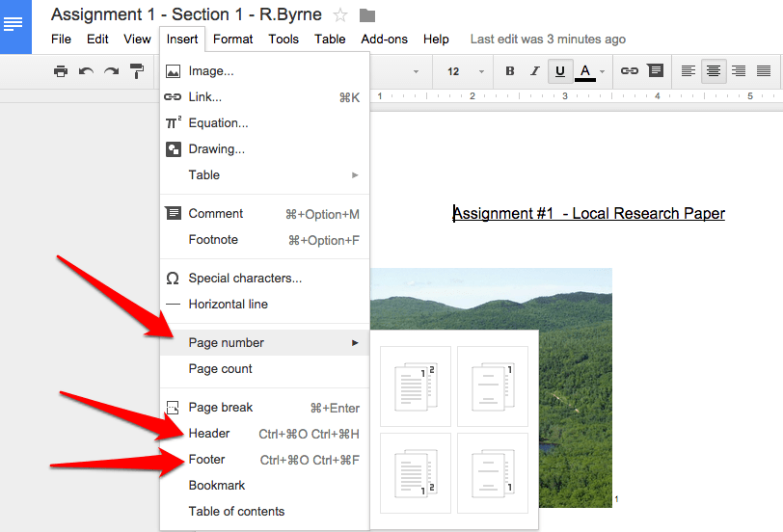Select bottom-right numbering skipping first page
Image resolution: width=783 pixels, height=532 pixels.
point(493,473)
